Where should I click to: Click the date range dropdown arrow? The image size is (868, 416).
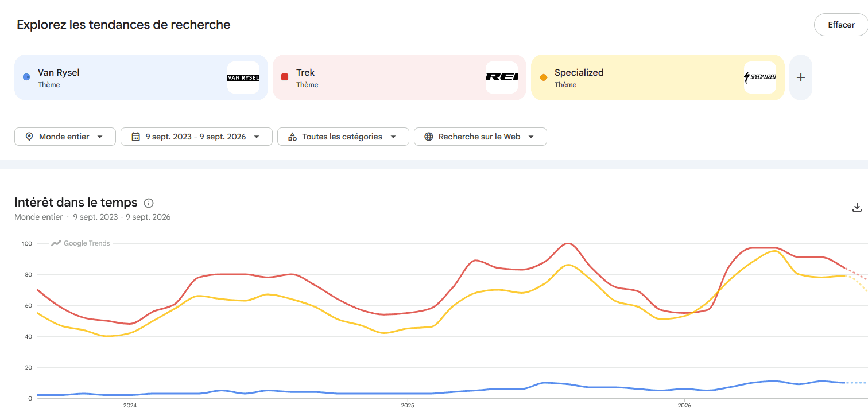click(x=256, y=137)
